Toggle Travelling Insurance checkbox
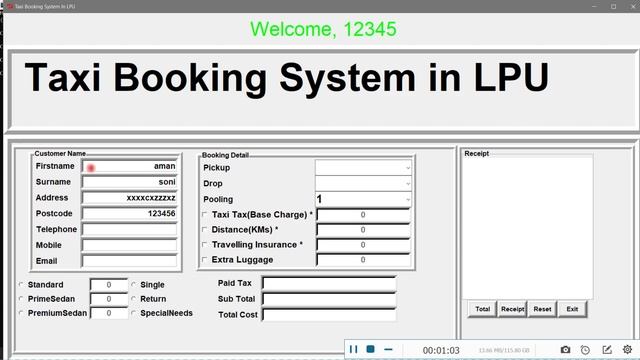 [204, 244]
